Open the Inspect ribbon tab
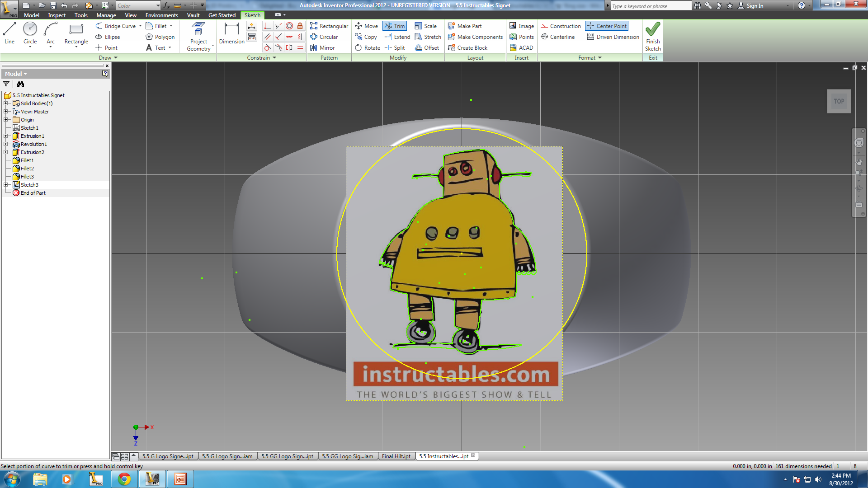This screenshot has width=868, height=488. (57, 15)
